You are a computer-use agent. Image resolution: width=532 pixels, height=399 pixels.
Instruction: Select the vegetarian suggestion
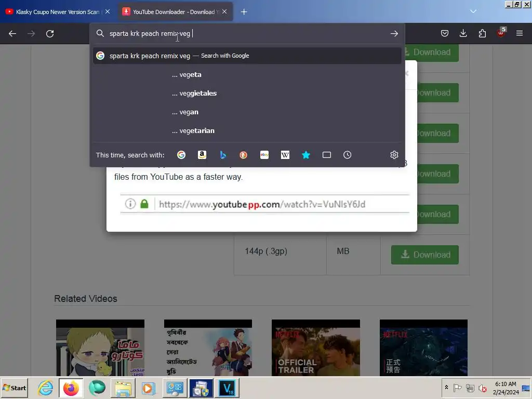click(x=247, y=130)
